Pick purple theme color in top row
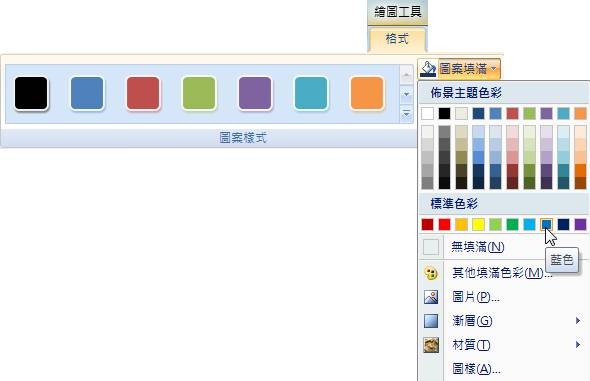 [x=546, y=113]
